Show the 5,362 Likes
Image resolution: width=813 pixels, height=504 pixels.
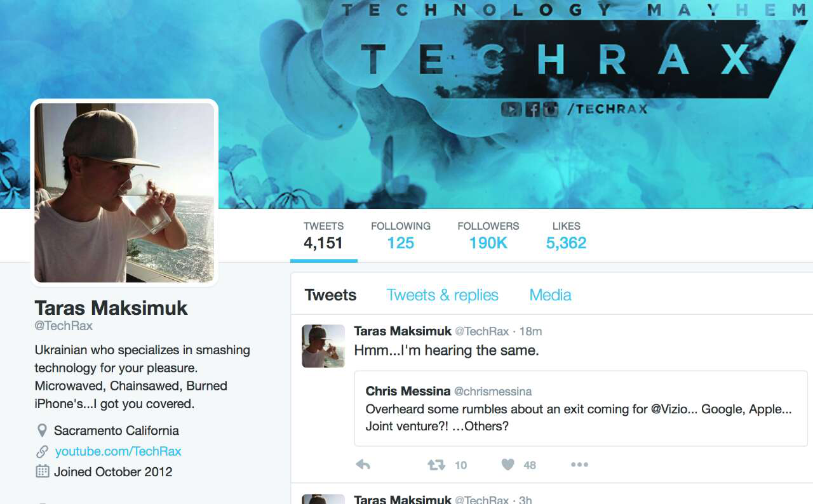pos(566,235)
